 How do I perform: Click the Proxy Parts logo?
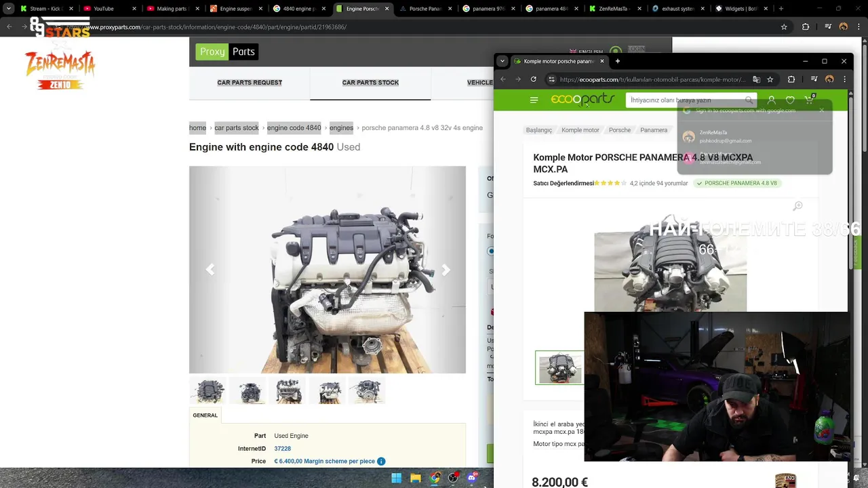[227, 52]
